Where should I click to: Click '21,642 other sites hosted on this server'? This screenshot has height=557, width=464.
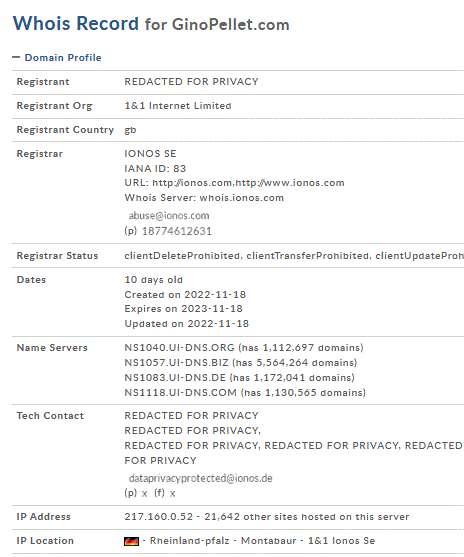[x=307, y=517]
